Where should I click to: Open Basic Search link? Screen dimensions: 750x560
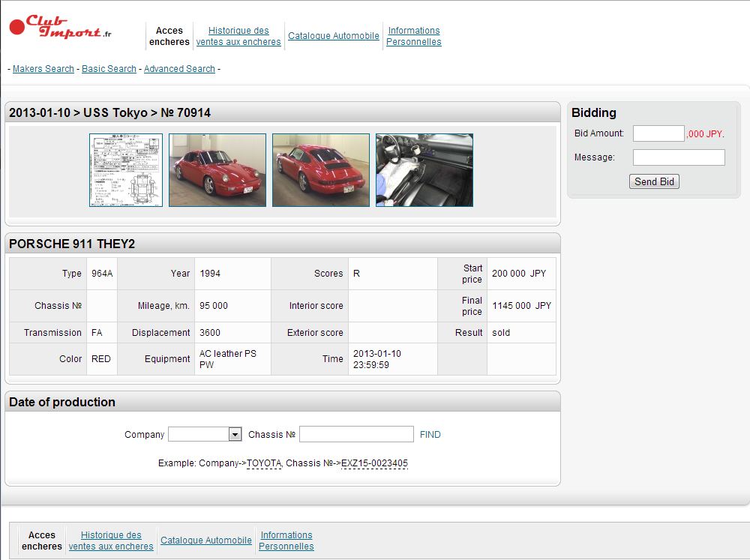tap(109, 69)
